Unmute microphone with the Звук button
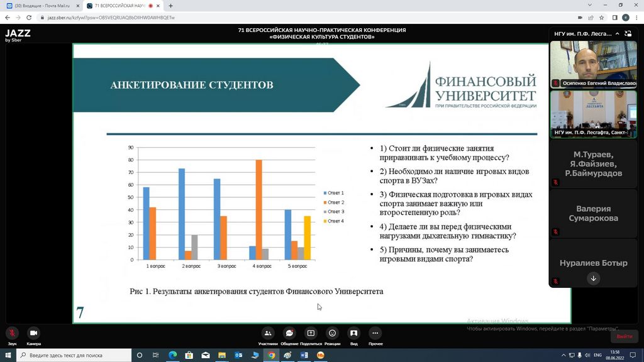The image size is (644, 362). (12, 333)
